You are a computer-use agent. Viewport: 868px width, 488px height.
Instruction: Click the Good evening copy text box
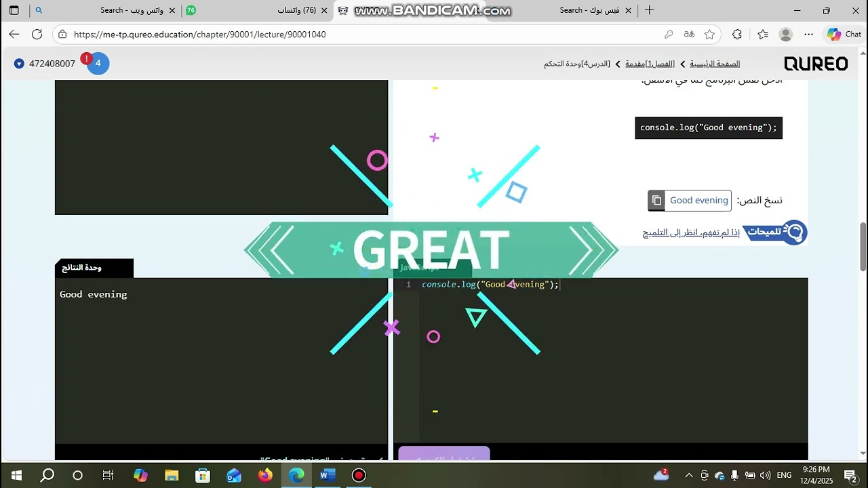pos(698,201)
